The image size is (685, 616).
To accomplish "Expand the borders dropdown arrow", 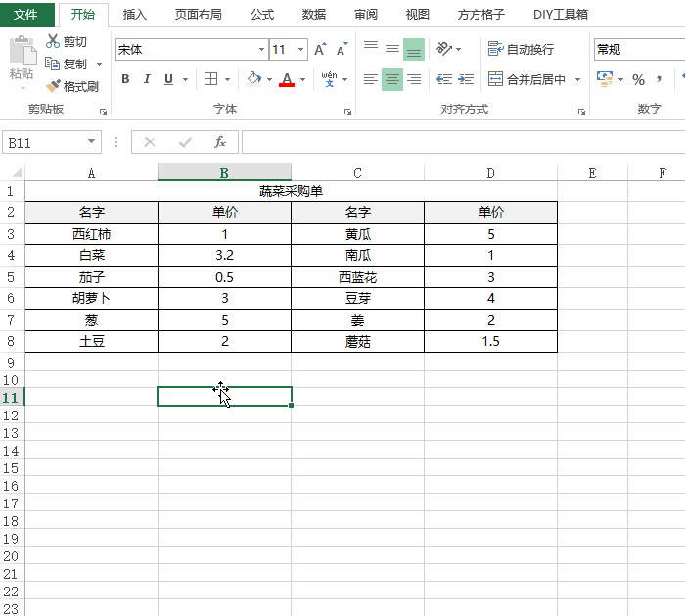I will (228, 79).
